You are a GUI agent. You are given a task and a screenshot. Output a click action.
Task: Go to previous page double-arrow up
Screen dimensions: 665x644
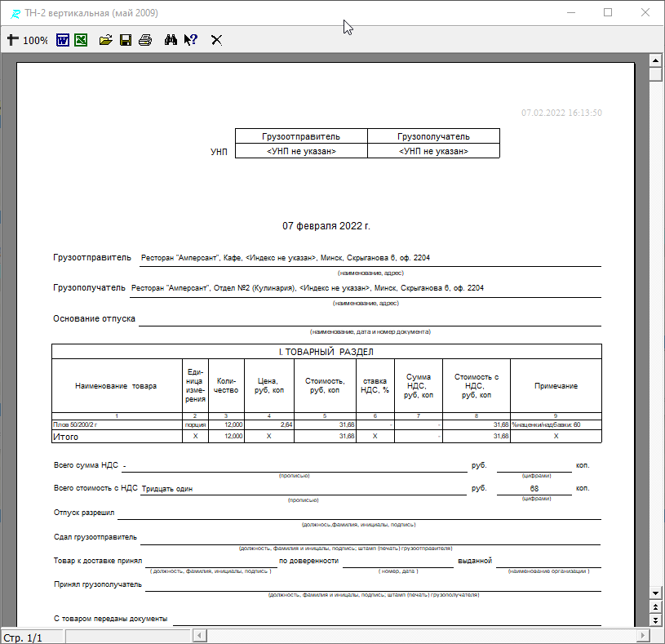(x=656, y=607)
